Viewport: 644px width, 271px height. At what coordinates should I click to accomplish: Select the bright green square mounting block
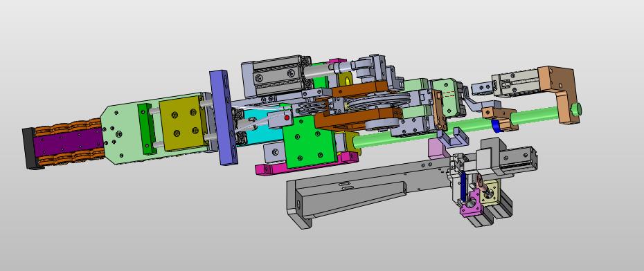pos(310,142)
